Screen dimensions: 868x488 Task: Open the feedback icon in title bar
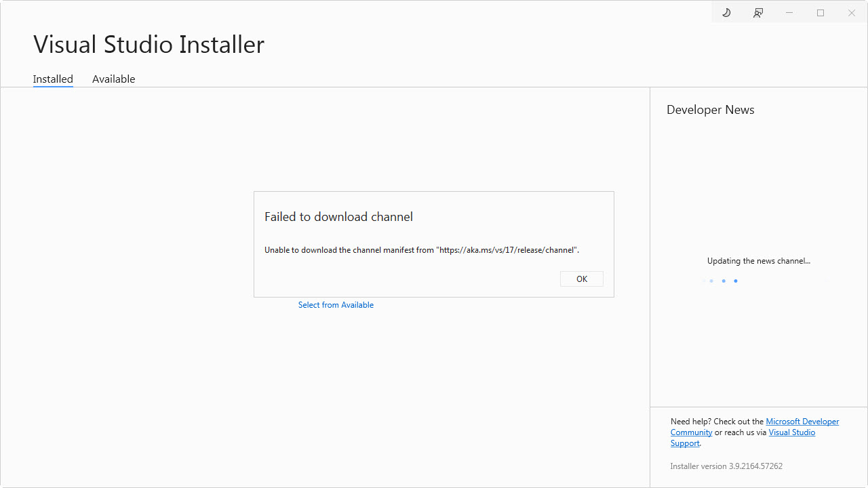coord(758,13)
